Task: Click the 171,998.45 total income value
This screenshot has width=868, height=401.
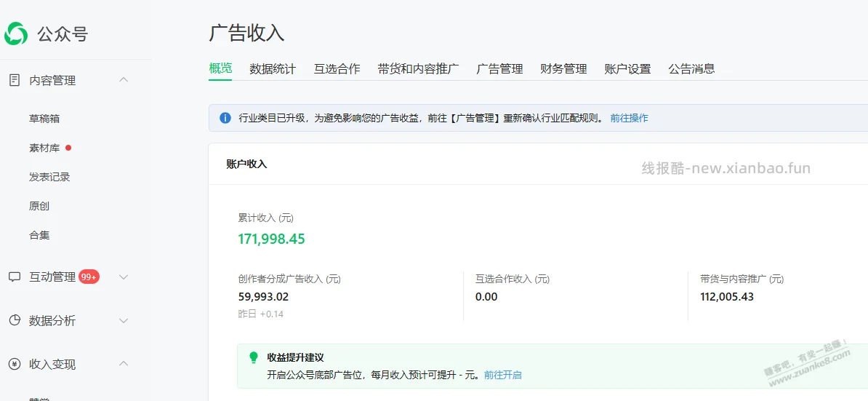Action: [271, 239]
